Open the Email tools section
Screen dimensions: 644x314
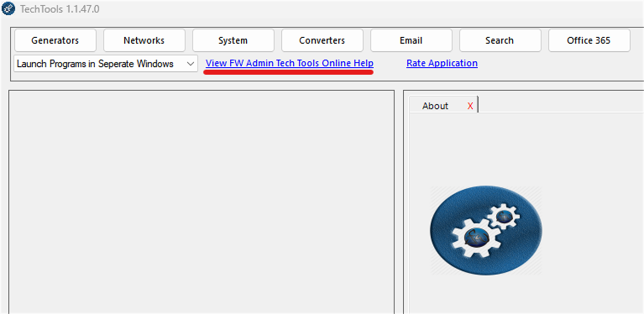pos(411,40)
